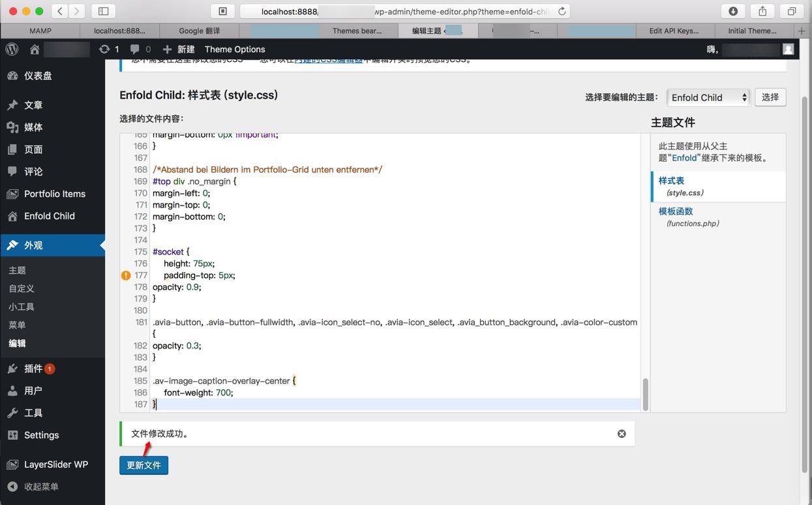812x505 pixels.
Task: Click opacity: 0.3 line
Action: 177,346
